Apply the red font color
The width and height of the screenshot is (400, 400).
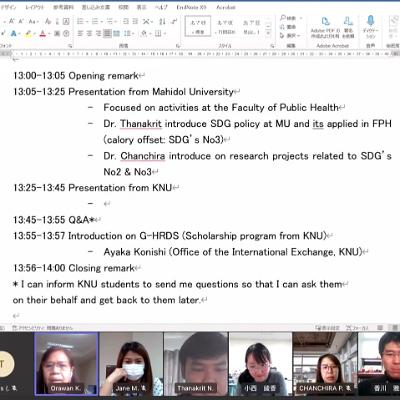click(x=42, y=33)
